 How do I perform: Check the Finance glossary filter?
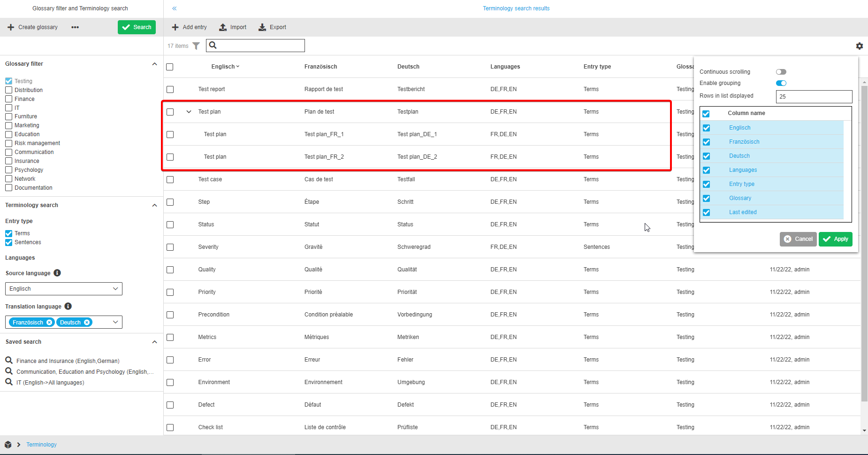(x=8, y=99)
